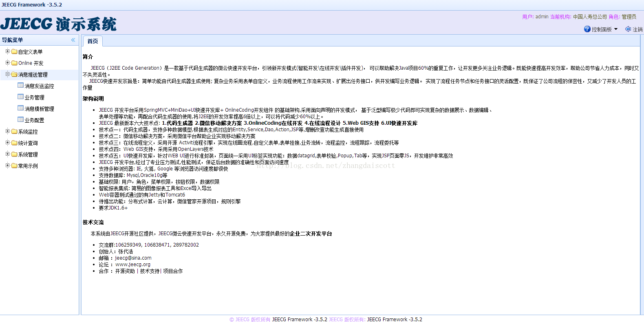Open the 控制面板 dropdown arrow
Viewport: 644px width, 322px height.
(616, 29)
